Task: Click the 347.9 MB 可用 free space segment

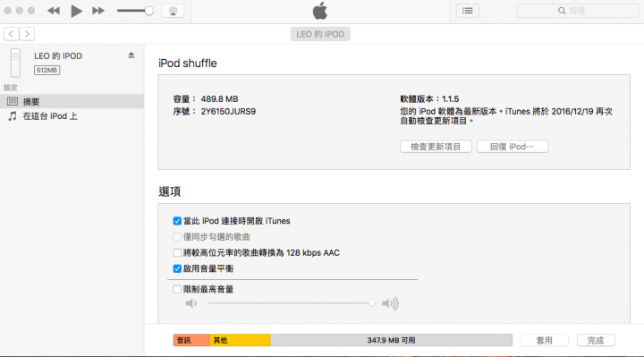Action: [391, 340]
